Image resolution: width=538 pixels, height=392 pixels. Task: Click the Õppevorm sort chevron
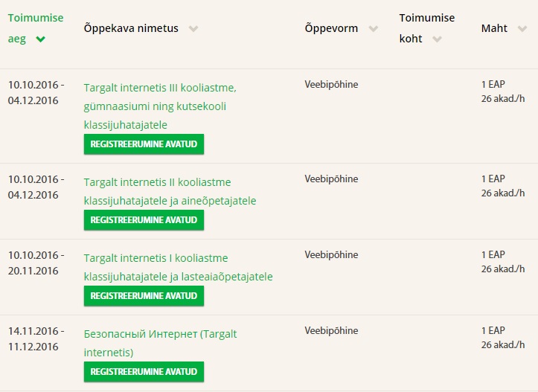(x=374, y=28)
